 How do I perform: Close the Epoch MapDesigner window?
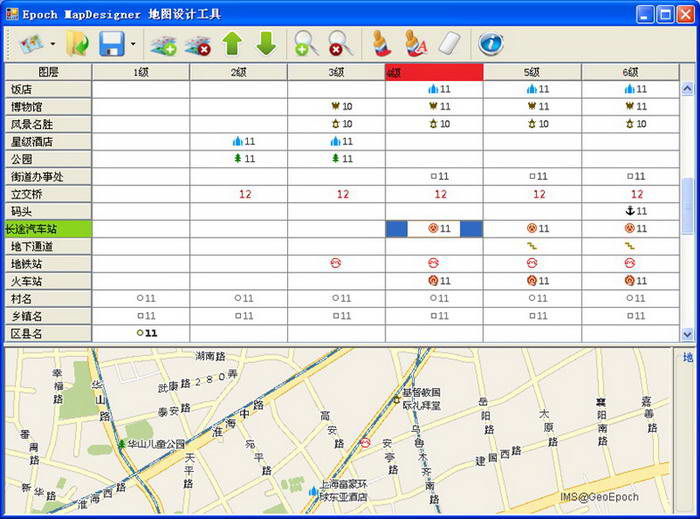(x=685, y=14)
